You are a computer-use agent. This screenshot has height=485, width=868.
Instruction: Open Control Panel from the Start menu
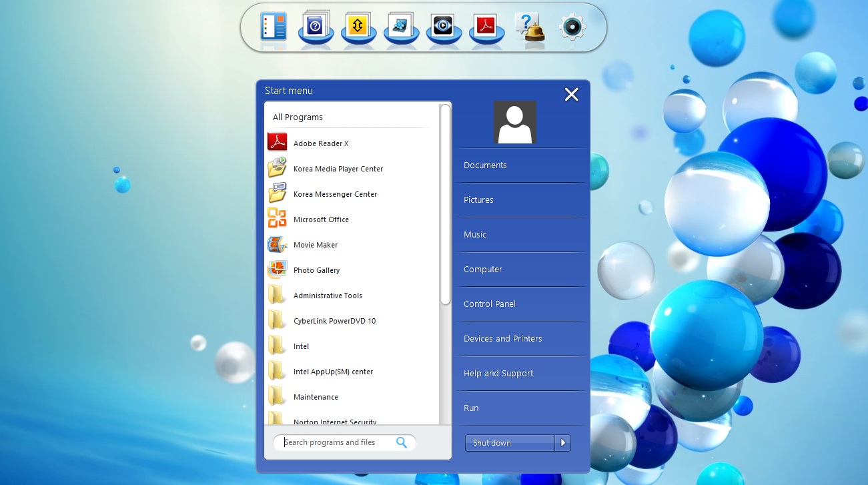[x=490, y=304]
